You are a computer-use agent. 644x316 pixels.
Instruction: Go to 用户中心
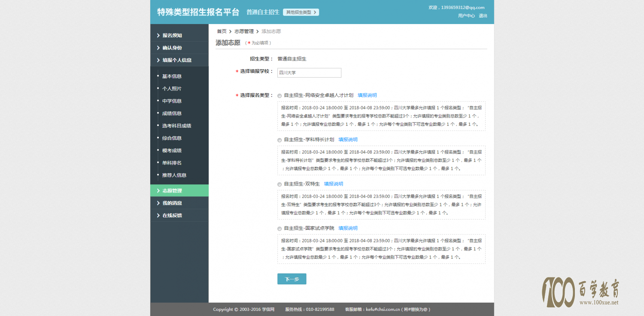click(x=466, y=16)
